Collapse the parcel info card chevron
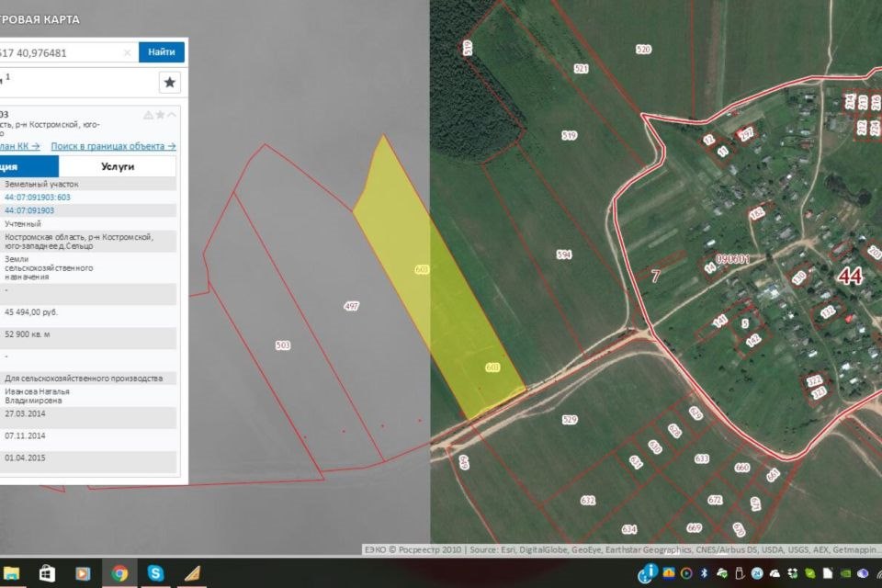Image resolution: width=882 pixels, height=588 pixels. click(172, 115)
